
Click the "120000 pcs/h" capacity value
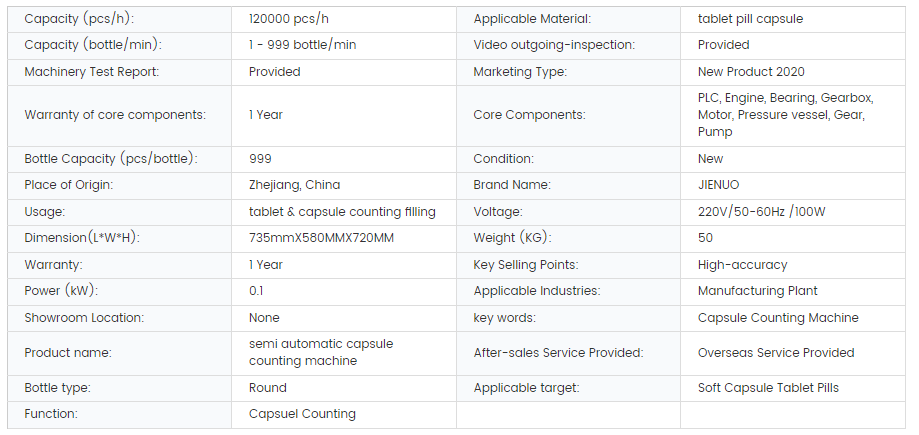[291, 19]
